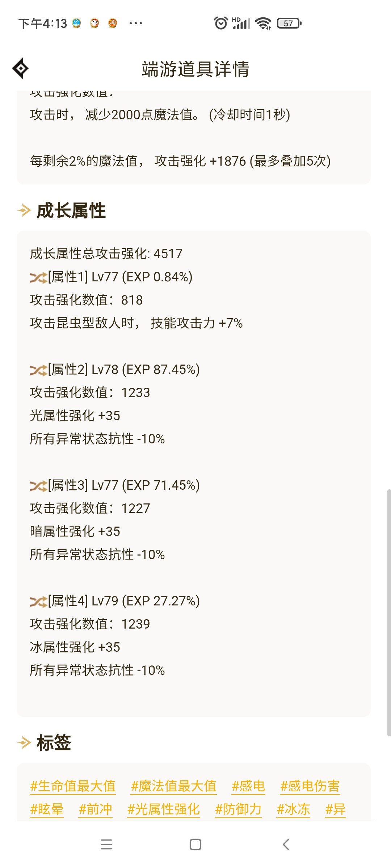Tap shuffle icon beside 属性2 Lv78
391x868 pixels.
(38, 370)
